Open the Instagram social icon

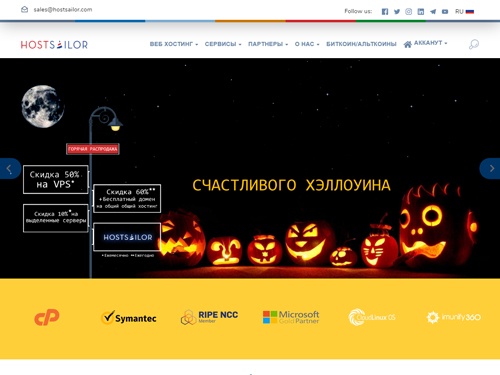click(408, 12)
